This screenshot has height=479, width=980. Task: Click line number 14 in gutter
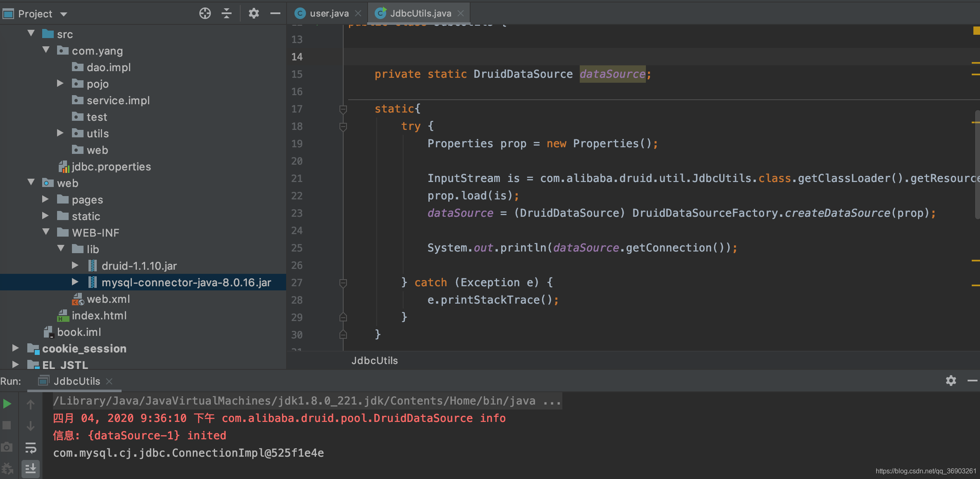(x=297, y=57)
